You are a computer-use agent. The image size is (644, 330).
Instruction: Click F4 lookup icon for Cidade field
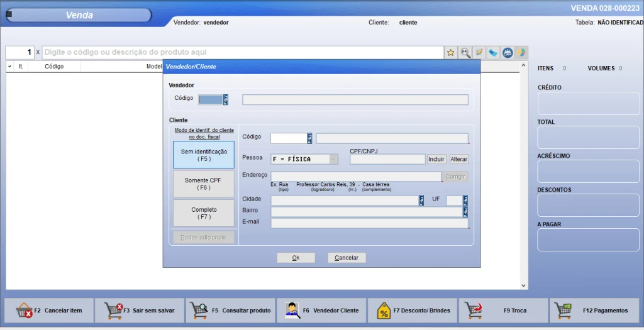point(421,201)
